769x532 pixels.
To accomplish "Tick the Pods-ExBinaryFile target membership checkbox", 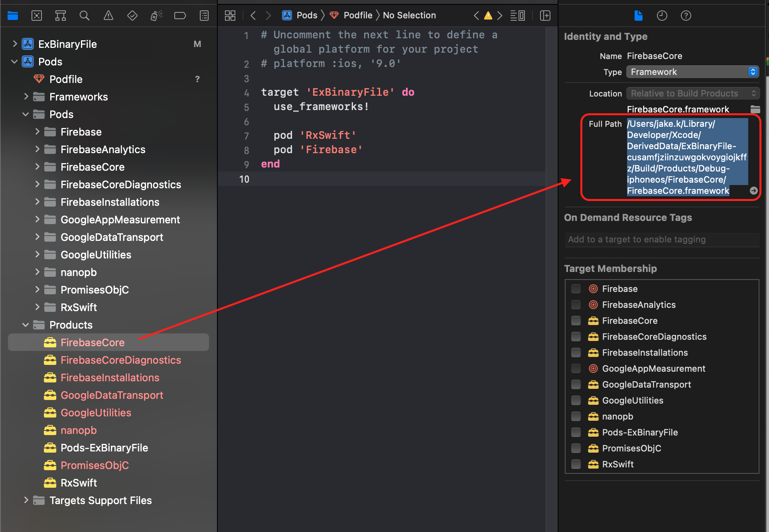I will click(x=576, y=432).
